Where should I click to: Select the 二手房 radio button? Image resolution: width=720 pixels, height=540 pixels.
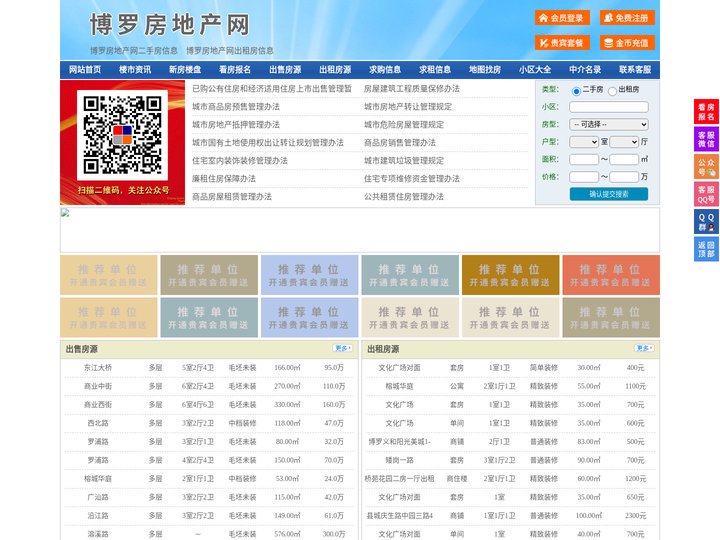coord(576,91)
